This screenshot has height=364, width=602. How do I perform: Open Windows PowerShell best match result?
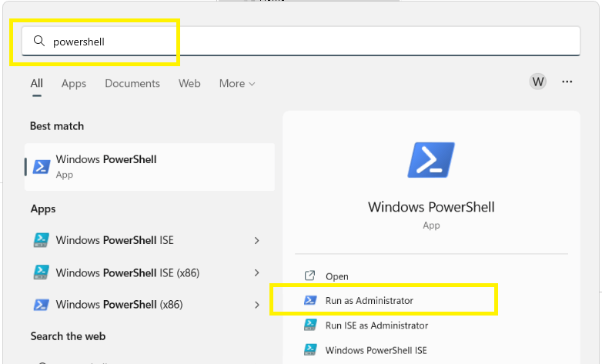coord(150,167)
